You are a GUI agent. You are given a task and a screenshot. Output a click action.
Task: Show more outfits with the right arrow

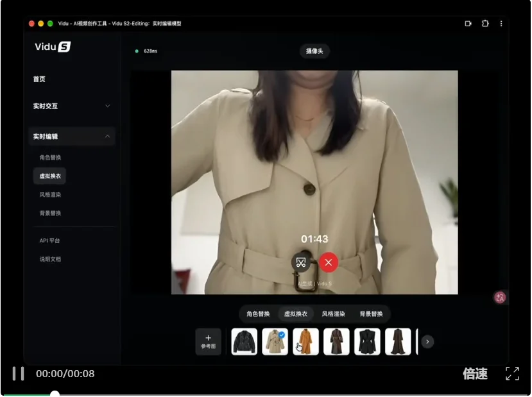click(427, 342)
